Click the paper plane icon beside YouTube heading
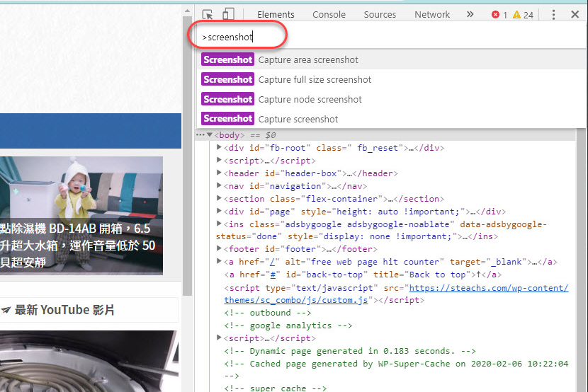Viewport: 588px width, 392px height. tap(6, 310)
